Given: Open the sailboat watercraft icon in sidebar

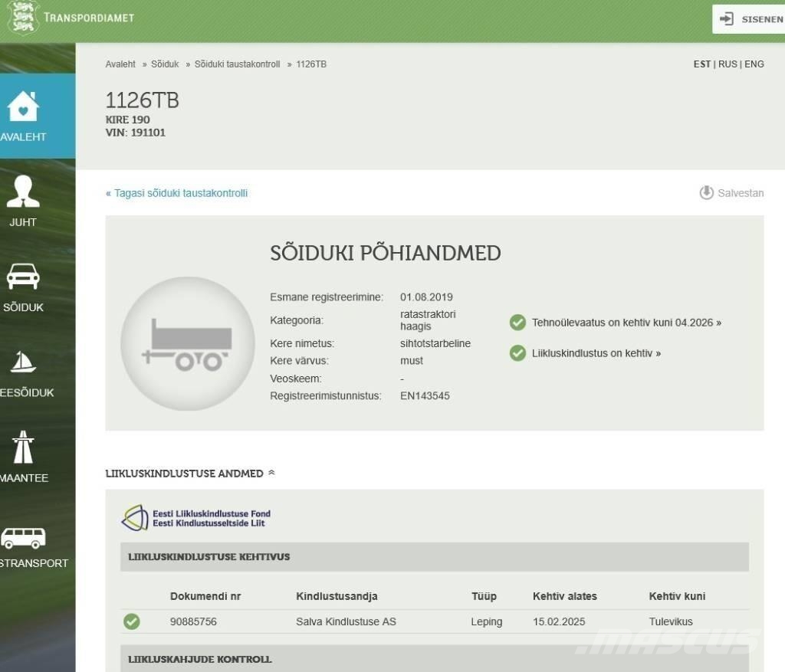Looking at the screenshot, I should coord(23,362).
